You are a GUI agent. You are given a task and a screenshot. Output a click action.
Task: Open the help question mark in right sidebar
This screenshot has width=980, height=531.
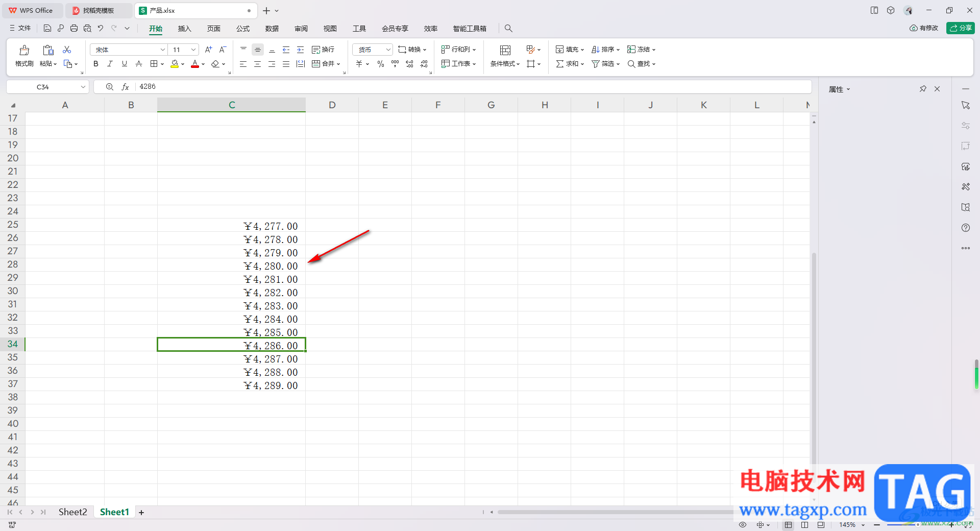(966, 228)
